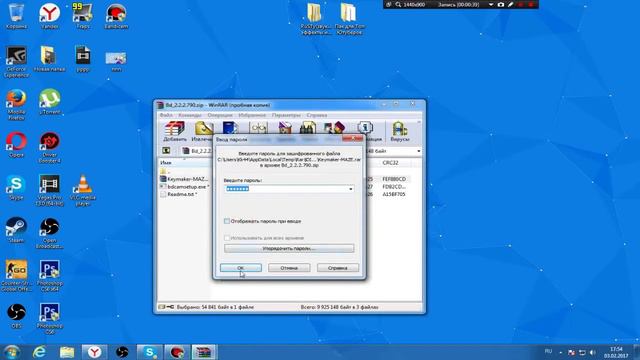Open the uTorrent desktop shortcut
Viewport: 640px width, 360px height.
50,102
